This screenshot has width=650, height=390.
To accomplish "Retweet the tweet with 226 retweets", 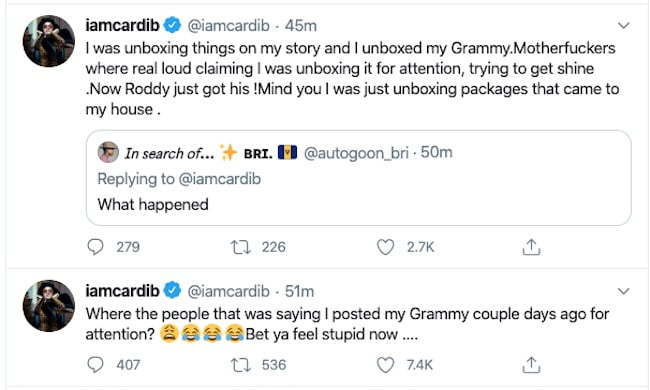I will (240, 247).
